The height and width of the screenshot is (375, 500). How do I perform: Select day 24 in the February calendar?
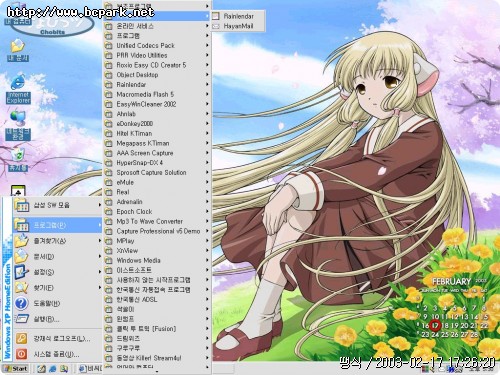(x=435, y=334)
